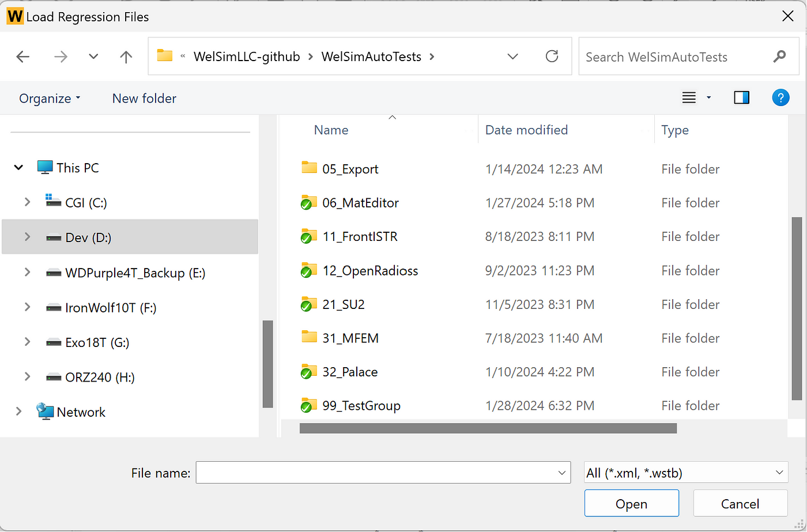
Task: Expand the Dev (D:) drive node
Action: 27,237
